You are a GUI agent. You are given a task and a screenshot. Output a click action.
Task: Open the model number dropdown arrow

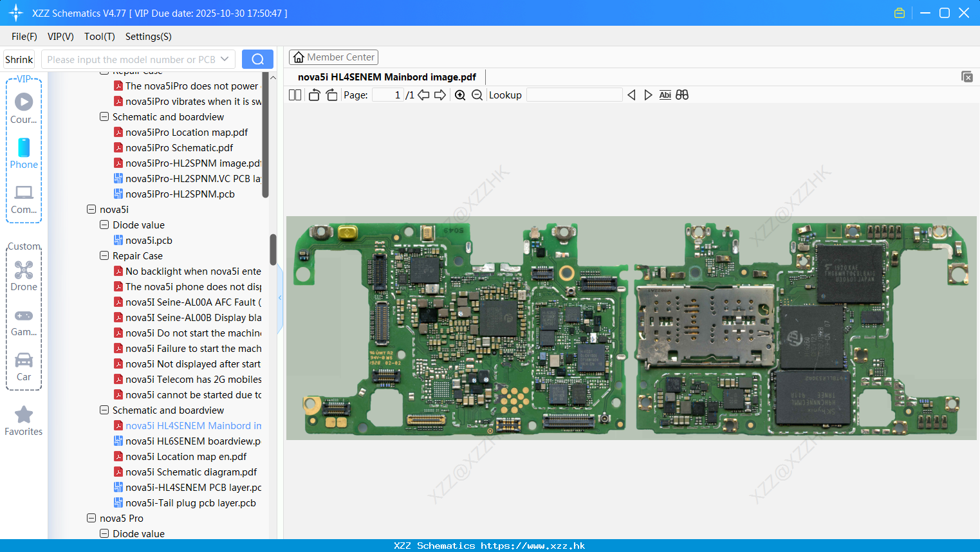point(225,59)
